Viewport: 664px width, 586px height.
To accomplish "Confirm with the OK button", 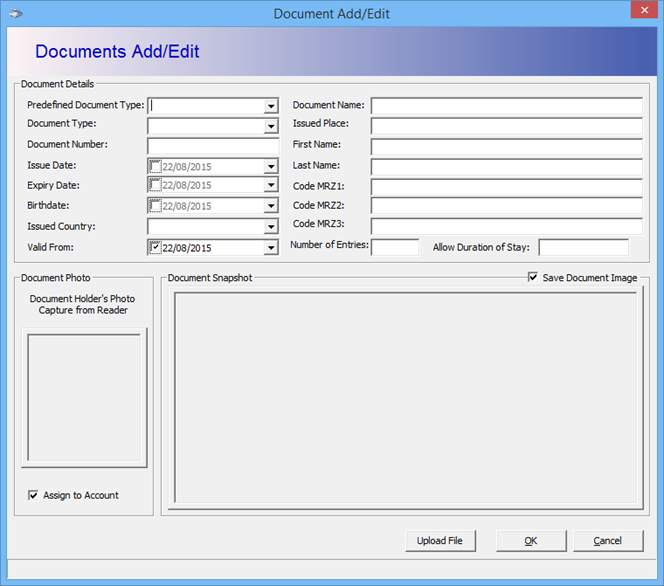I will coord(531,541).
